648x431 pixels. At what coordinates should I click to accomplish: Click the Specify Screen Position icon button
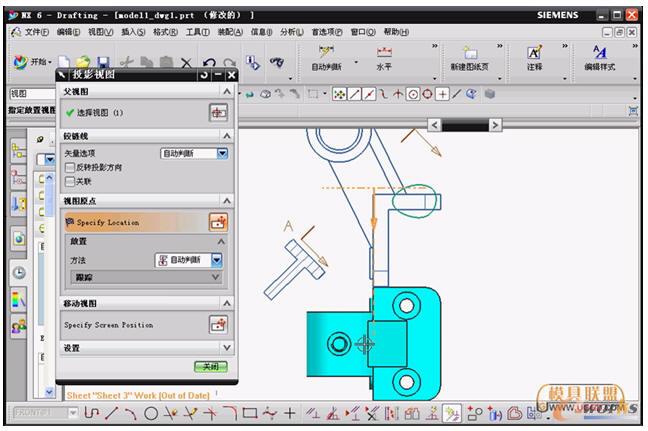coord(218,325)
